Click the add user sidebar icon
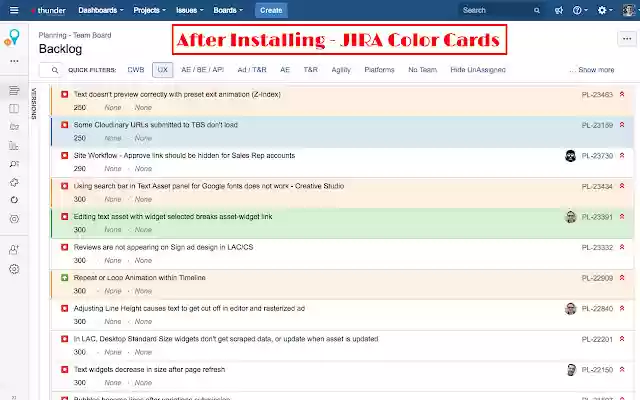Screen dimensions: 640x400 pyautogui.click(x=14, y=250)
